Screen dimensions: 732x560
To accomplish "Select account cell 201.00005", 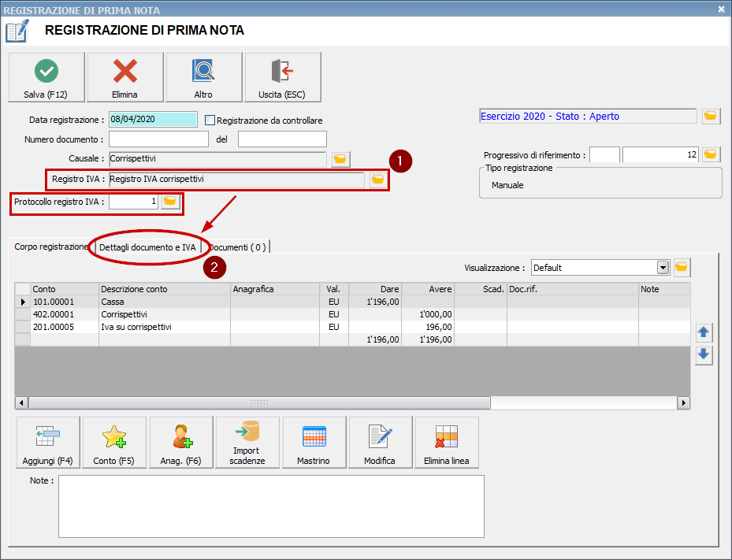I will tap(65, 327).
